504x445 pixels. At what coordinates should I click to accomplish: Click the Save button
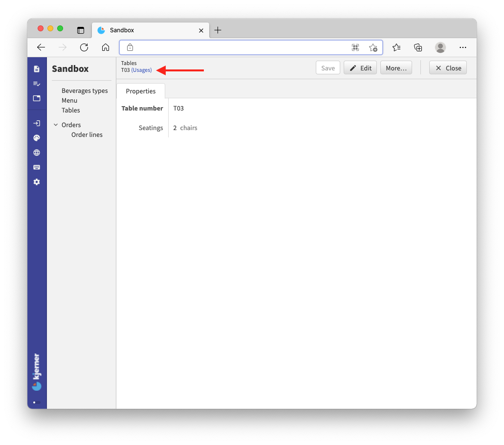click(328, 68)
